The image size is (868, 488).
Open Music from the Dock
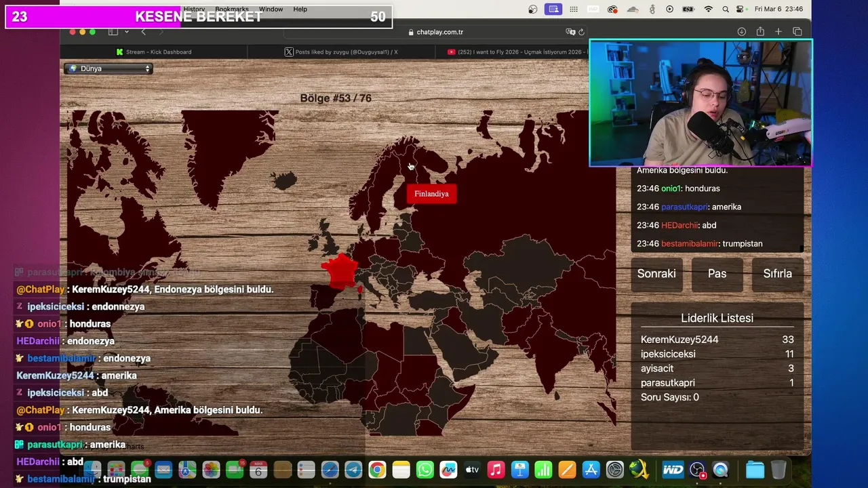(x=496, y=470)
